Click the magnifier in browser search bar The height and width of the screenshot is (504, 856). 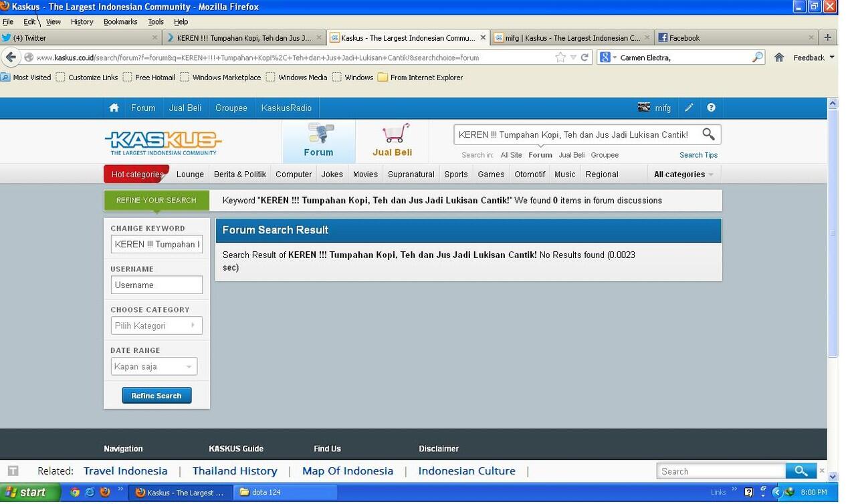tap(757, 57)
